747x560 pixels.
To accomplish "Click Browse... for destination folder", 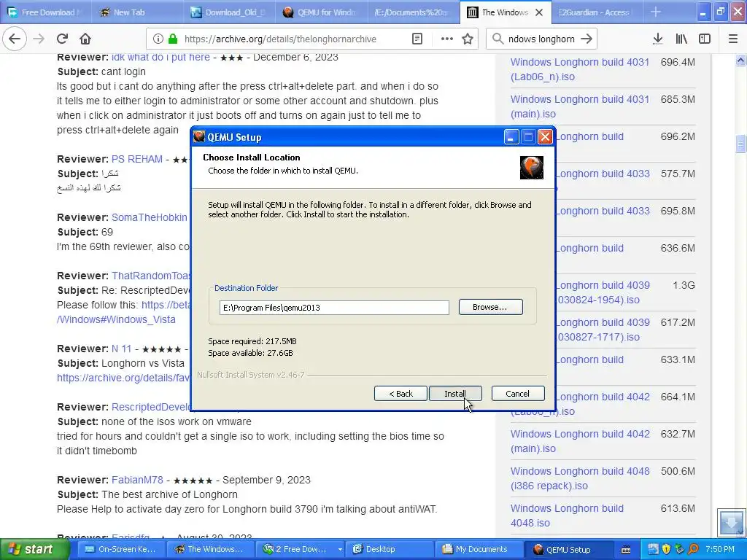I will (490, 307).
